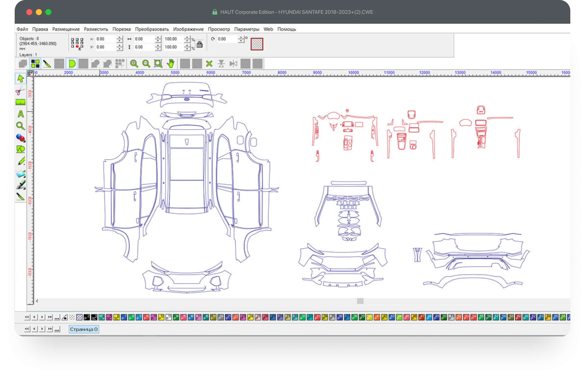
Task: Select the arrow pointer tool in sidebar
Action: point(21,79)
